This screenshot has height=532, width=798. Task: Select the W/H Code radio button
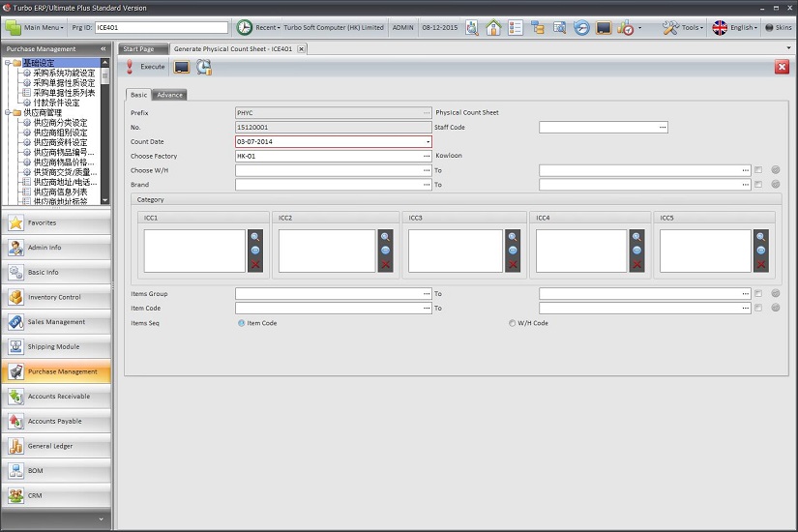pyautogui.click(x=512, y=323)
